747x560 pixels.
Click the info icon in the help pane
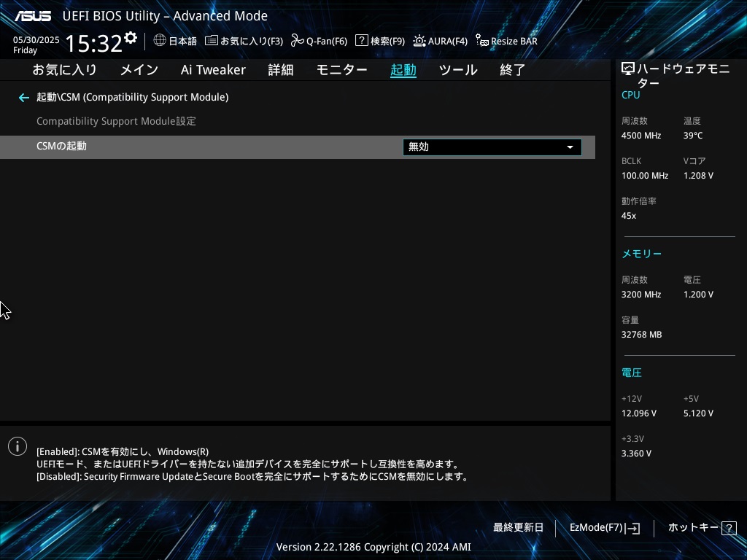point(18,446)
